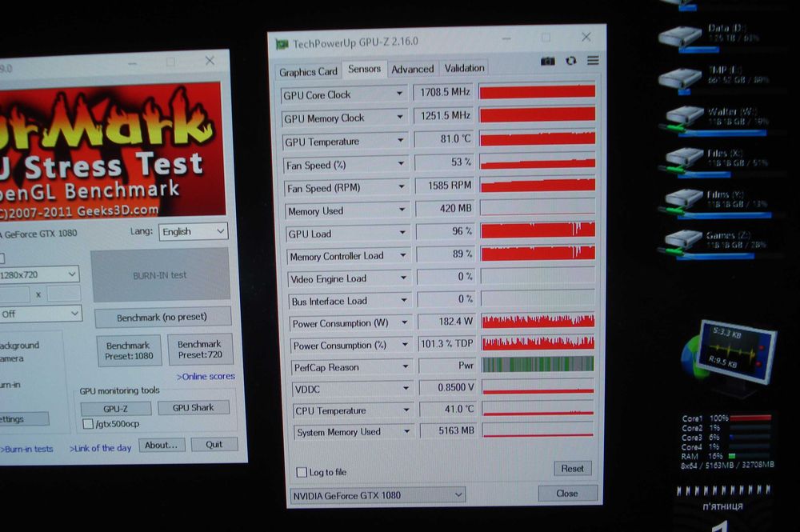Screen dimensions: 800x532
Task: Start the BURN-IN test button
Action: pos(160,275)
